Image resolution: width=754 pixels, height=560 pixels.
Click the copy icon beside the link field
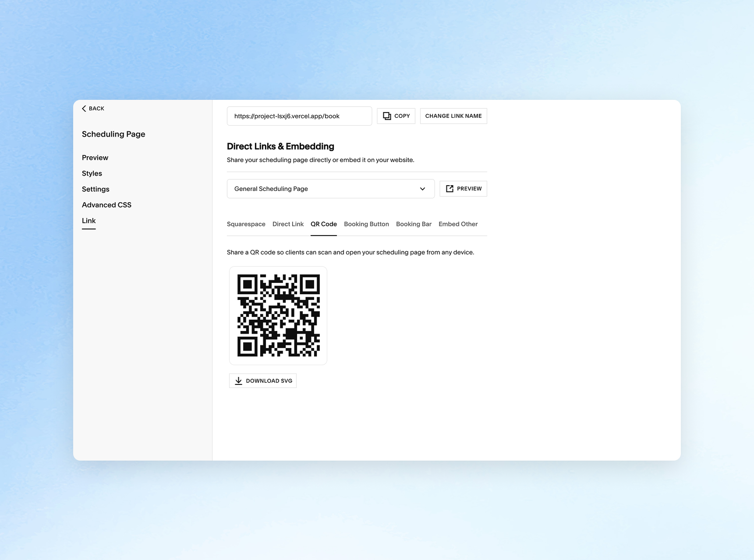(387, 116)
